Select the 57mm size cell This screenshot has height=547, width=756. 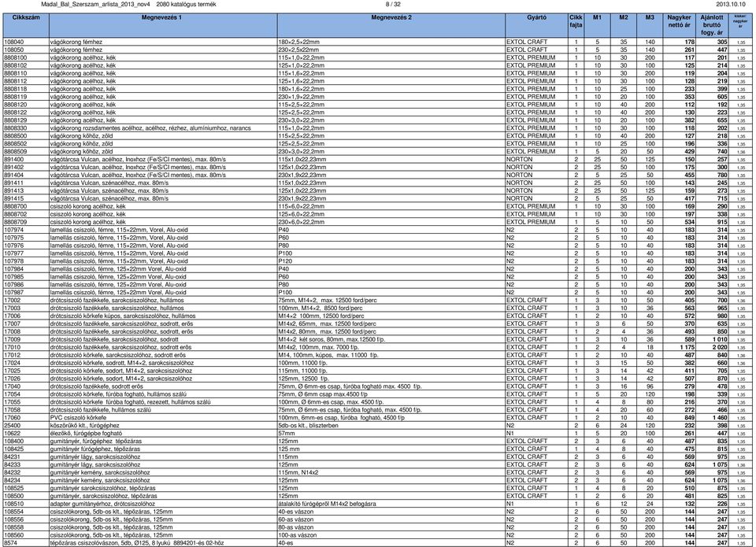287,433
